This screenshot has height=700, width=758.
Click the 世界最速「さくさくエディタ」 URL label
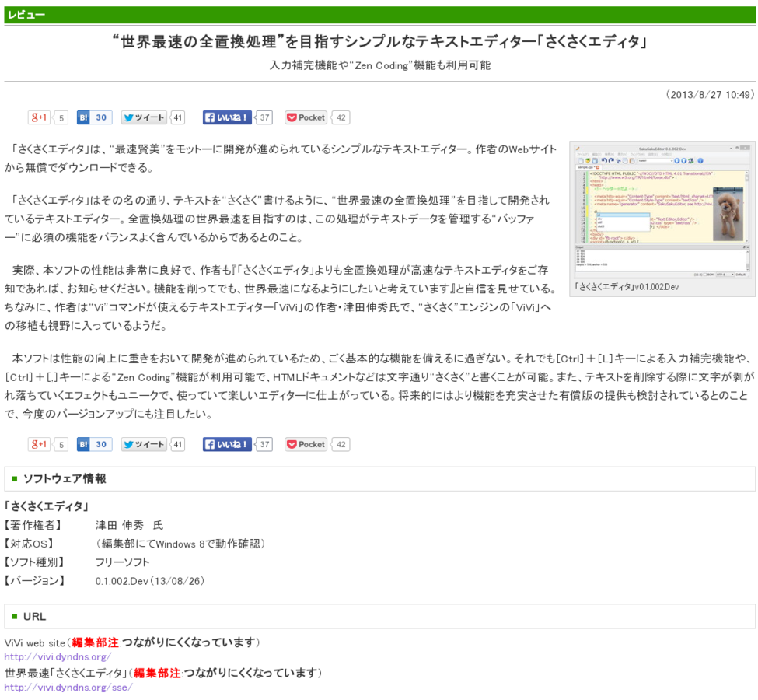pos(66,674)
